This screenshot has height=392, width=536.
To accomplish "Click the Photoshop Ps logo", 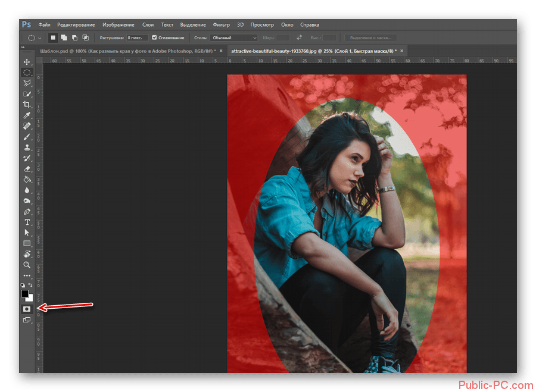I will pos(26,24).
